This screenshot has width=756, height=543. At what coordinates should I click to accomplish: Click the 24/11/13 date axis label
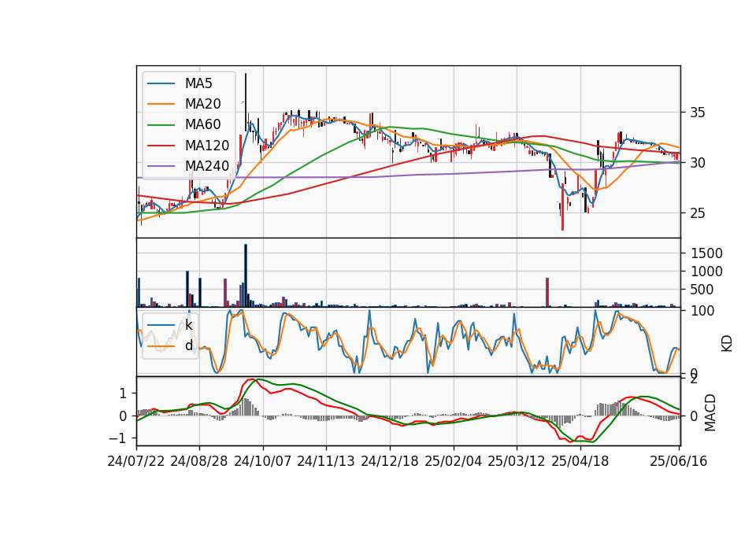pyautogui.click(x=326, y=461)
